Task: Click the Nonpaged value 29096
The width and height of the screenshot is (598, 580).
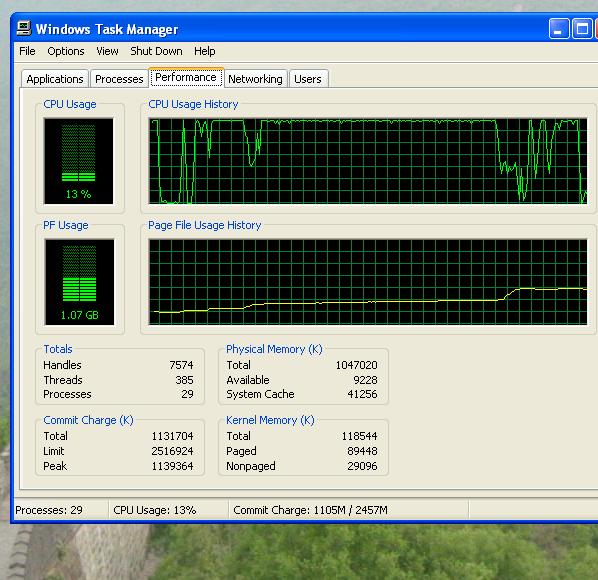Action: (362, 466)
